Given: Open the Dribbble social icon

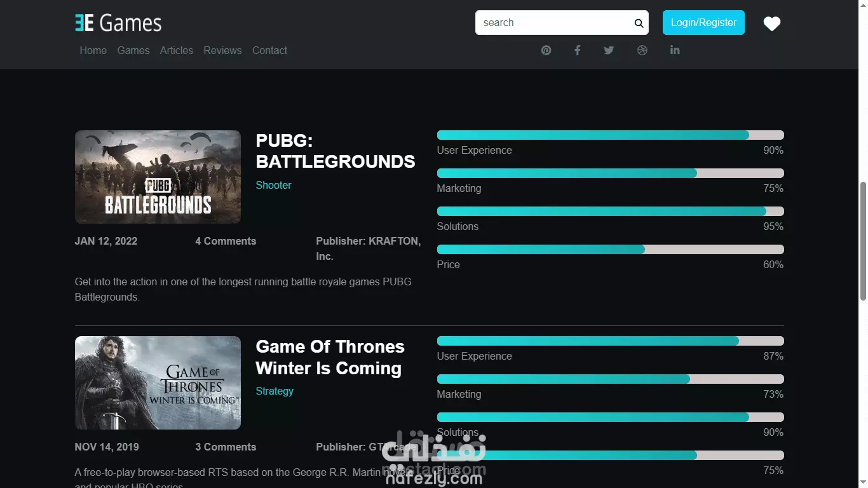Looking at the screenshot, I should [x=642, y=50].
